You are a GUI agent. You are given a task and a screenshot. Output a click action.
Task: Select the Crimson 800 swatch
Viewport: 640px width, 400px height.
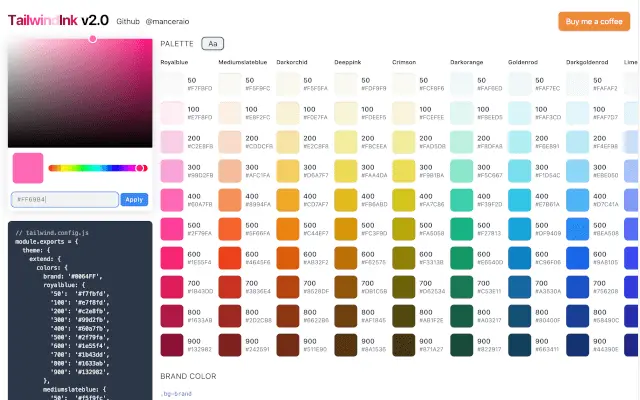point(404,316)
